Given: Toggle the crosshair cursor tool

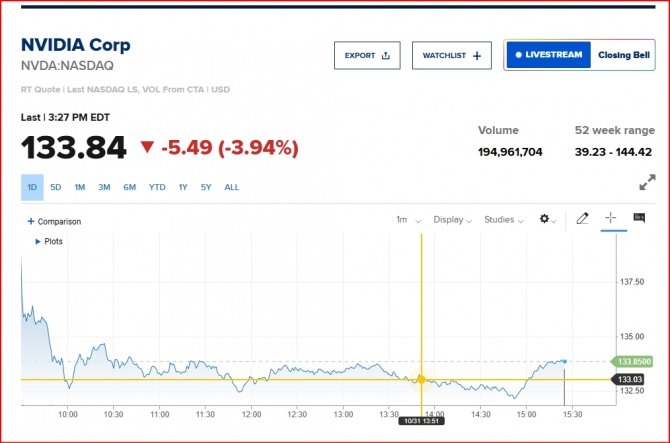Looking at the screenshot, I should [x=611, y=217].
